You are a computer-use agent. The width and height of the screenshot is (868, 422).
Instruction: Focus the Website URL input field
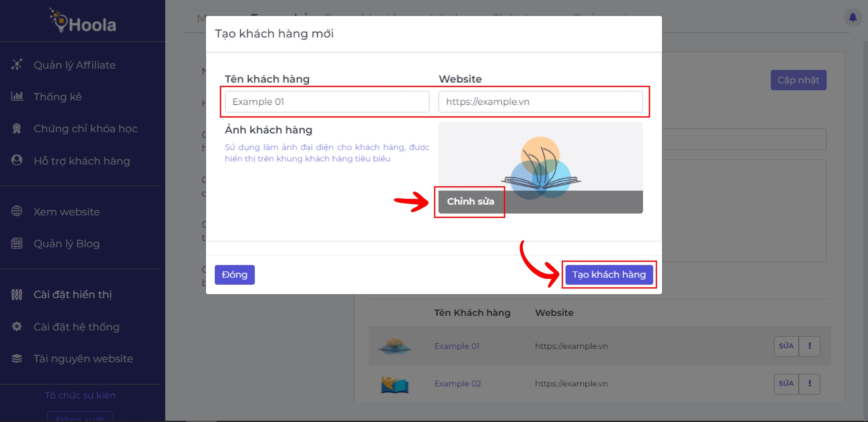point(540,101)
